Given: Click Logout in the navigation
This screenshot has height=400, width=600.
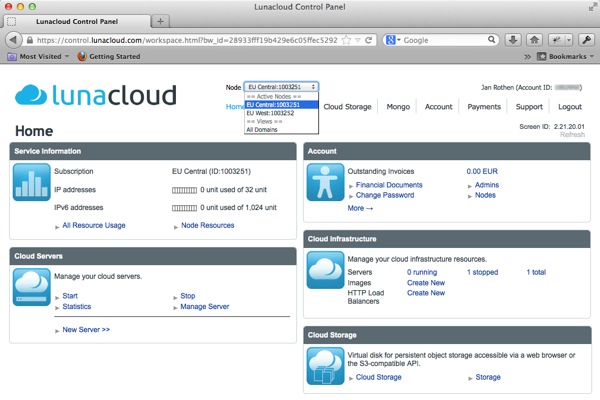Looking at the screenshot, I should (570, 107).
